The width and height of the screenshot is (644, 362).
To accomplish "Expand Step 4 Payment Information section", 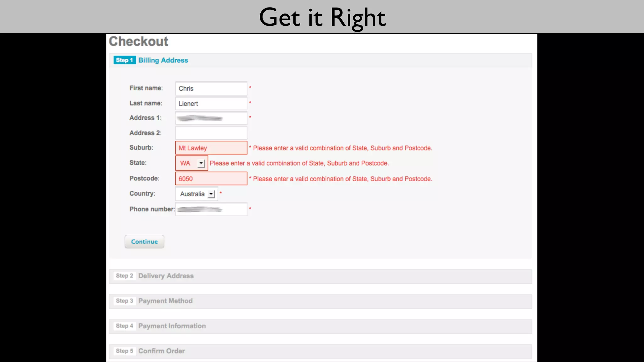I will pos(172,326).
